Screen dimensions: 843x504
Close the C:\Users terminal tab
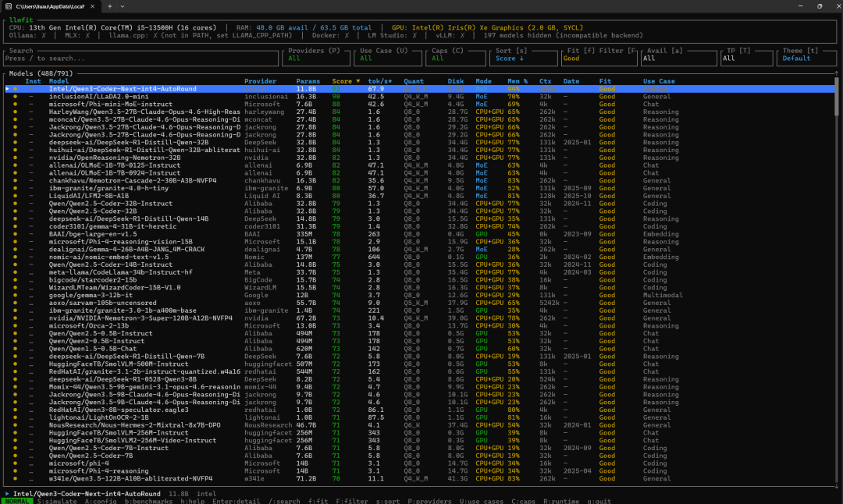92,6
